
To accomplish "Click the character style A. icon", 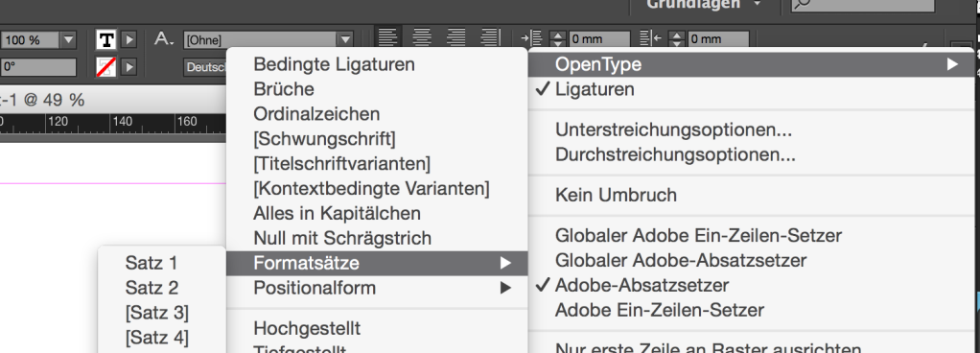I will 164,39.
